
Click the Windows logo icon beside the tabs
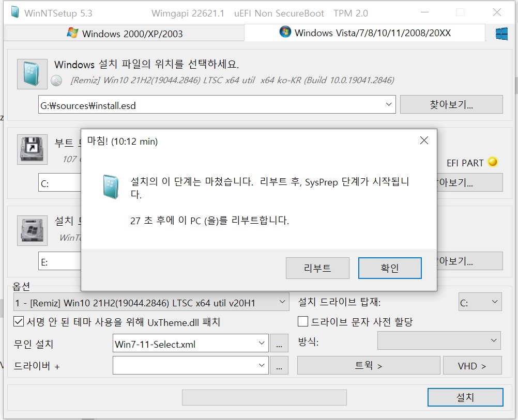tap(501, 34)
